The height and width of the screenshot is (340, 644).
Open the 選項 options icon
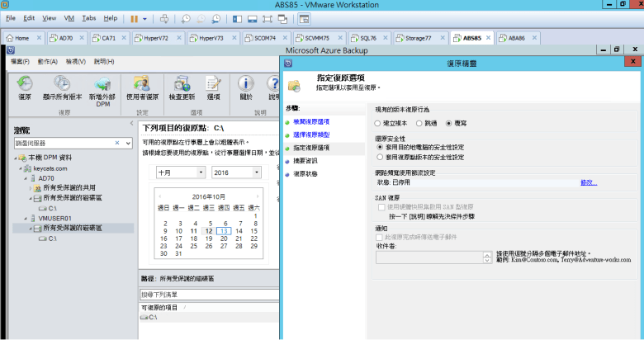pos(213,84)
